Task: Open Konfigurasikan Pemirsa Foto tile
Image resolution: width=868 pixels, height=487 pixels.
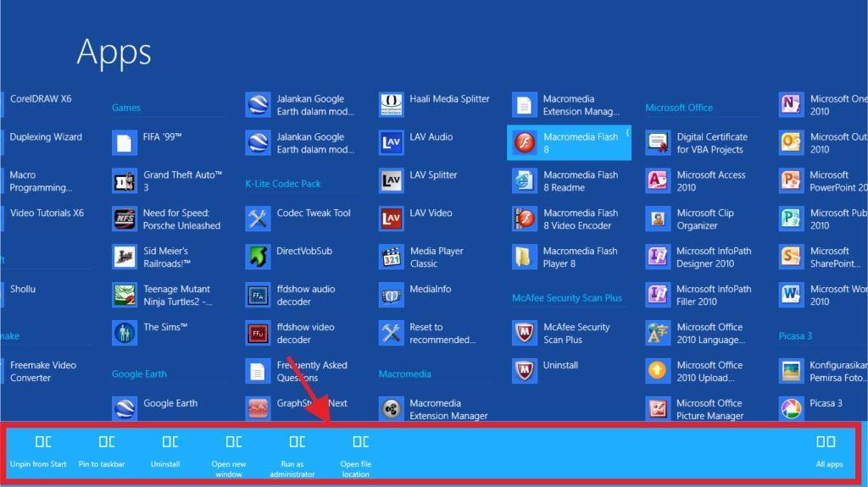Action: point(823,371)
